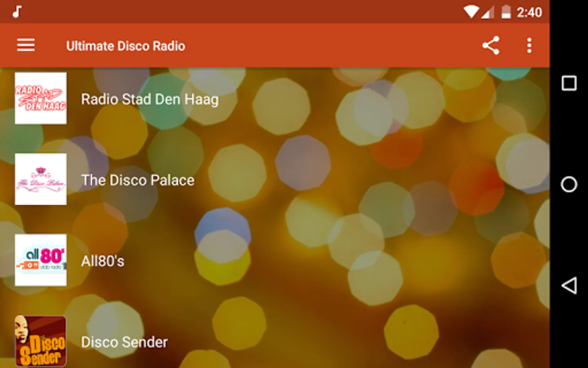Tap the battery status icon

click(506, 12)
